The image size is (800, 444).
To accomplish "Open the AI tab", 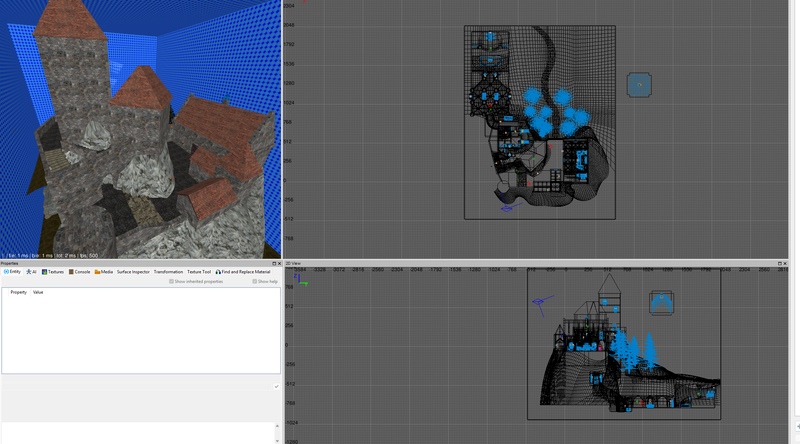I will click(32, 272).
